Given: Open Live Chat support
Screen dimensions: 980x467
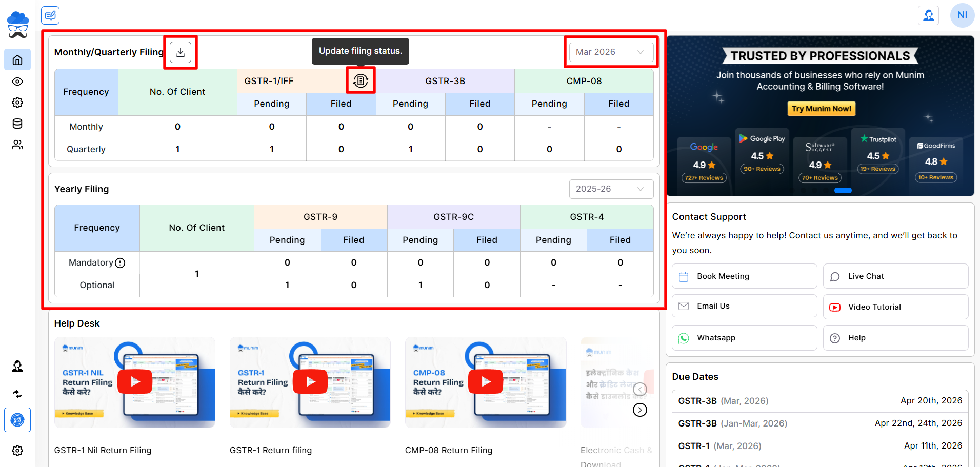Looking at the screenshot, I should [895, 276].
